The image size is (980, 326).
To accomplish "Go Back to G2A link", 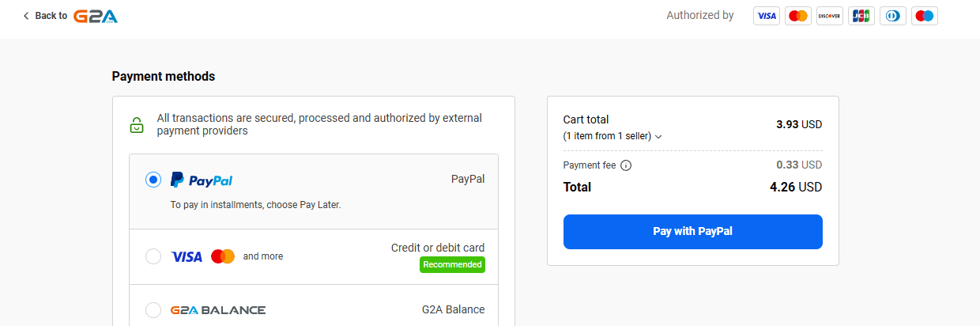I will [70, 16].
